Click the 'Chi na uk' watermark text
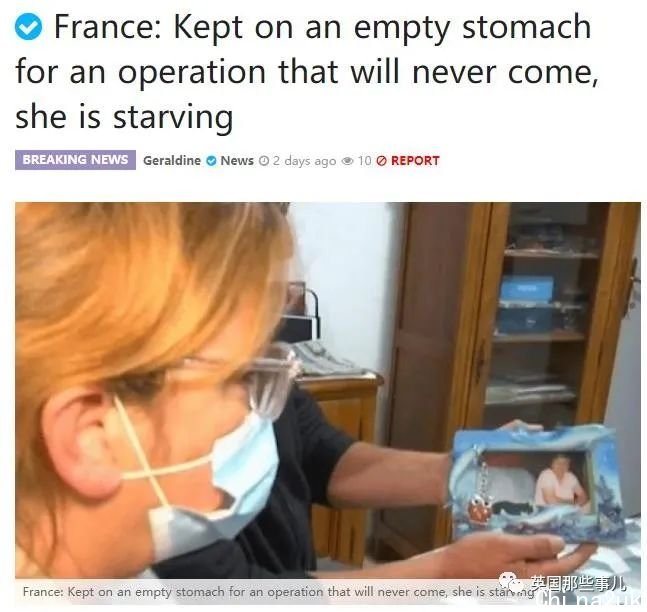 [x=591, y=600]
